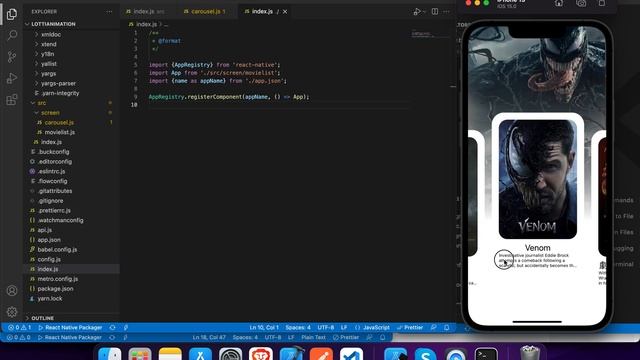Open Finder from the dock
This screenshot has width=640, height=360.
tap(110, 354)
